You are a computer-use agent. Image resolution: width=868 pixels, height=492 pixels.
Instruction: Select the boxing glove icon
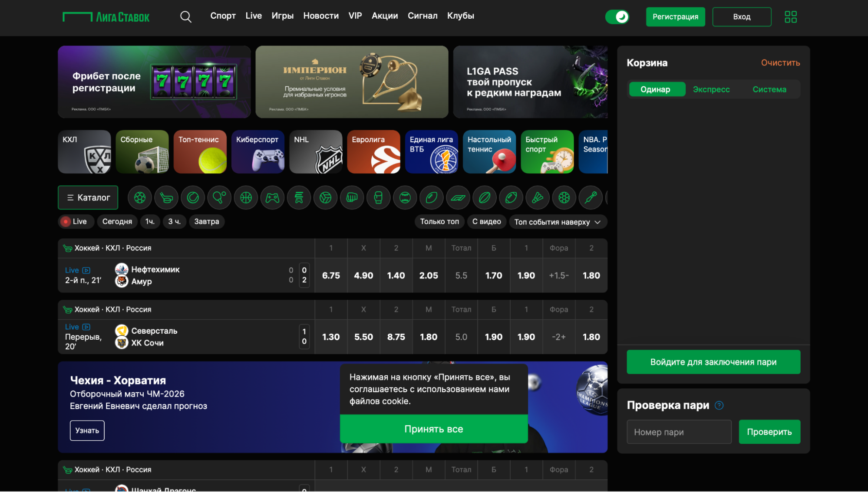coord(378,198)
